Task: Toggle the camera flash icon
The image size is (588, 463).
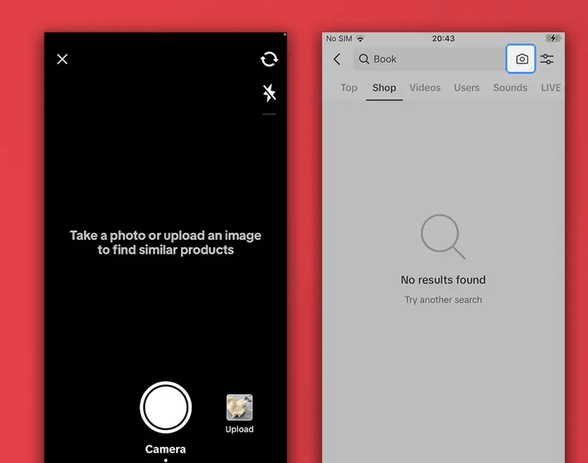Action: (269, 93)
